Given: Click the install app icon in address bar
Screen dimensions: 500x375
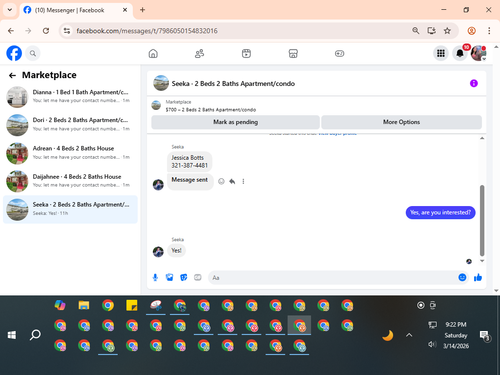Looking at the screenshot, I should click(x=431, y=31).
